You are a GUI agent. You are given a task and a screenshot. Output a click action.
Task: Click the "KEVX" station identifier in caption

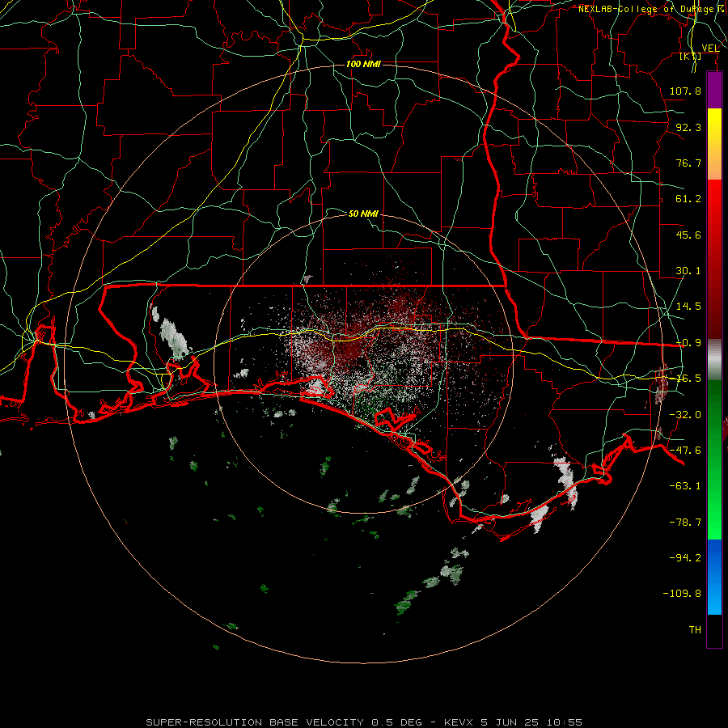tap(459, 722)
